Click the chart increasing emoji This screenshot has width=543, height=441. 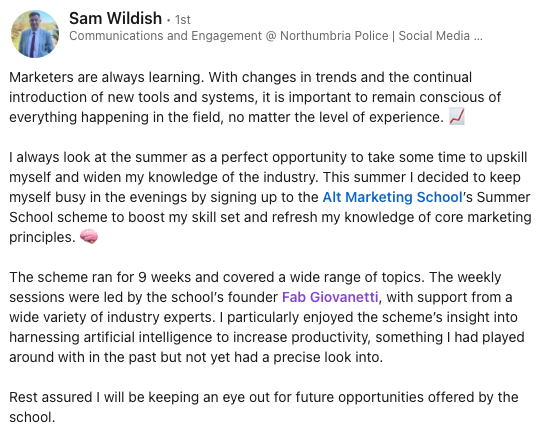point(457,116)
